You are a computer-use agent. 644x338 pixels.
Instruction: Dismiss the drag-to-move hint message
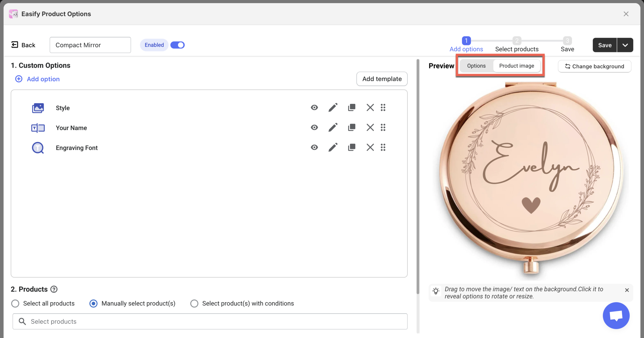pos(627,290)
